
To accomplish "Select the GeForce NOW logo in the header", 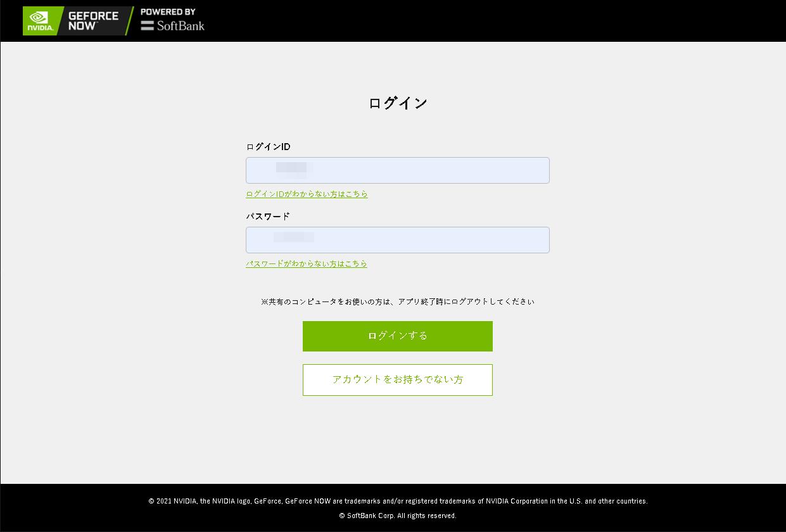I will [x=93, y=20].
